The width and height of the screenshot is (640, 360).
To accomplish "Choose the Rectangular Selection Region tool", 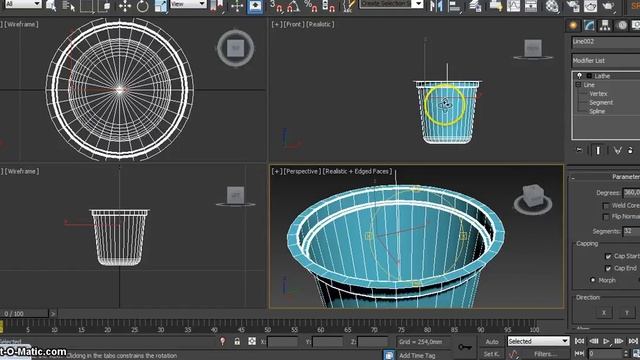I will [x=87, y=5].
